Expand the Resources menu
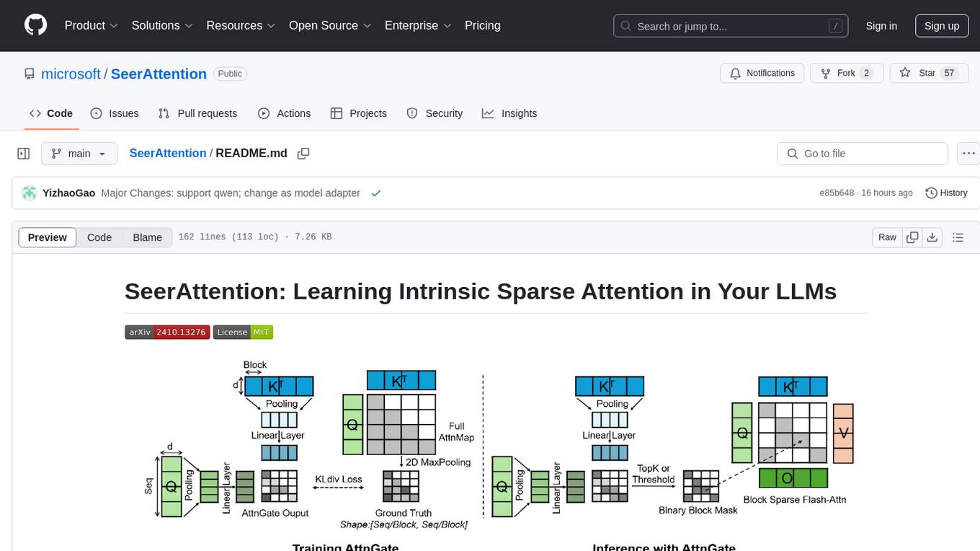980x551 pixels. (x=241, y=25)
